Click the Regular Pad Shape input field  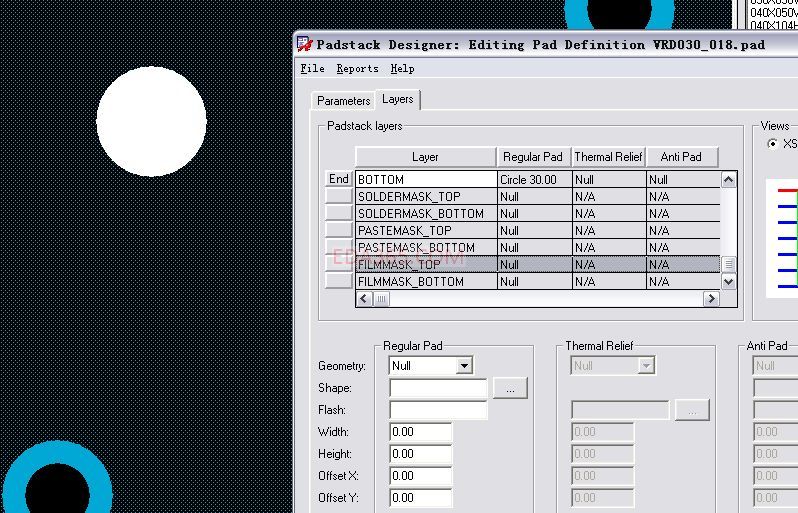tap(438, 388)
